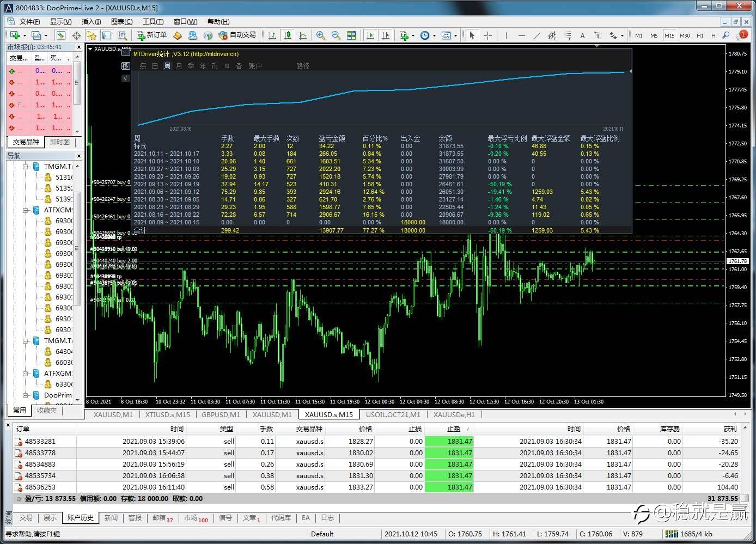The width and height of the screenshot is (756, 544).
Task: Switch timeframe to M1
Action: [638, 35]
